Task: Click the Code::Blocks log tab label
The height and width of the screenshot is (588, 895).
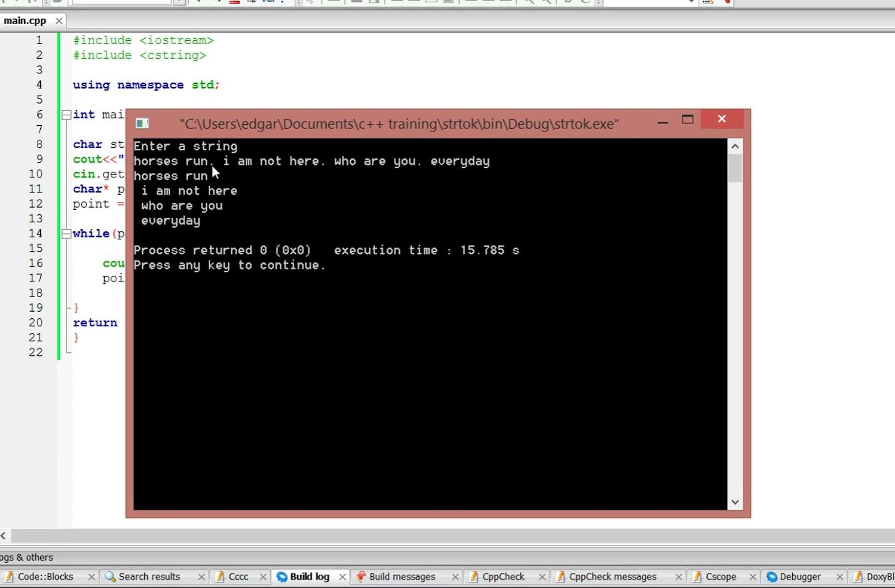Action: tap(47, 576)
